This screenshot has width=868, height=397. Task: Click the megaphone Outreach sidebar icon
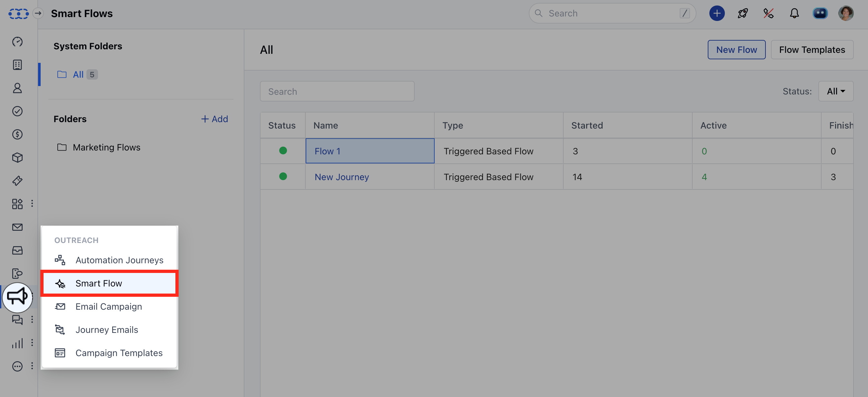pyautogui.click(x=17, y=297)
